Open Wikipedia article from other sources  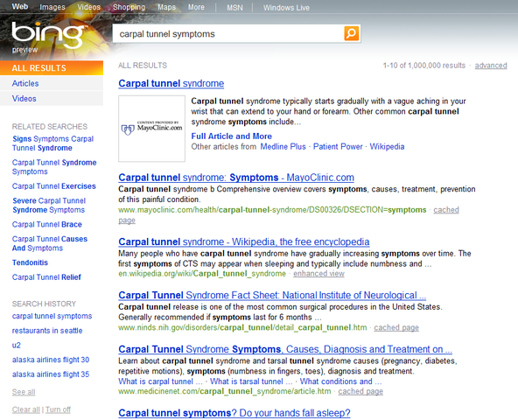click(387, 146)
